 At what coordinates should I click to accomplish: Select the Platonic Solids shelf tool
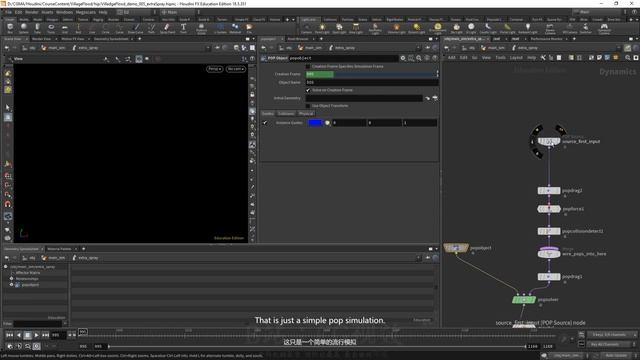(x=201, y=28)
